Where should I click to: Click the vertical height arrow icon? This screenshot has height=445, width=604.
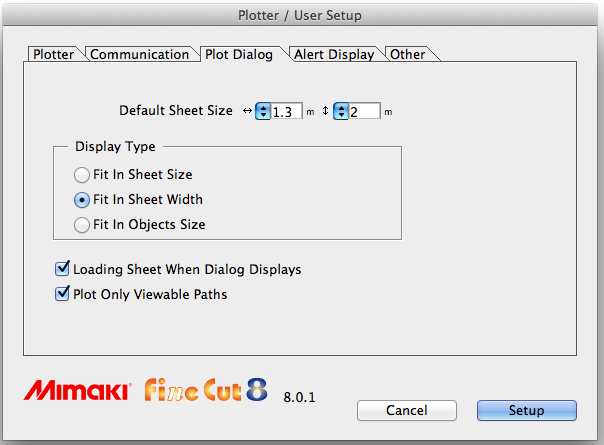[x=325, y=111]
